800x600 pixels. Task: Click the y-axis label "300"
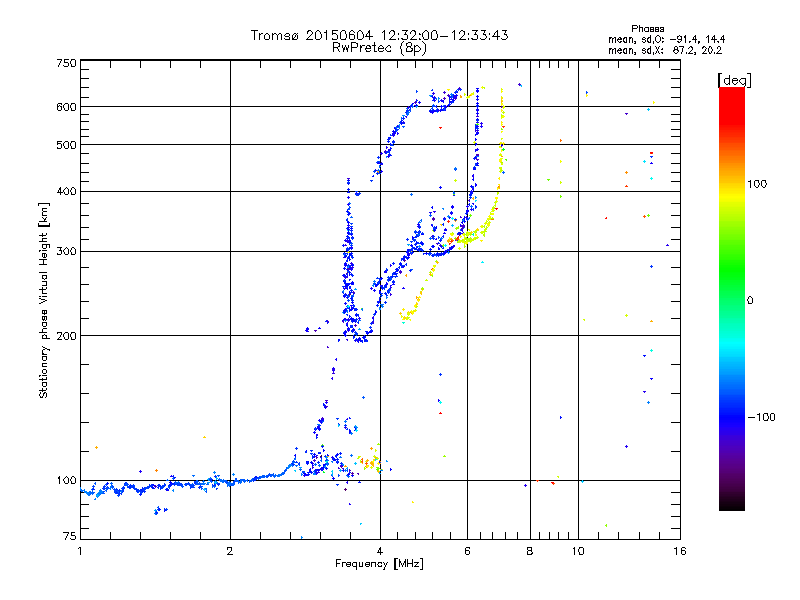tap(66, 251)
